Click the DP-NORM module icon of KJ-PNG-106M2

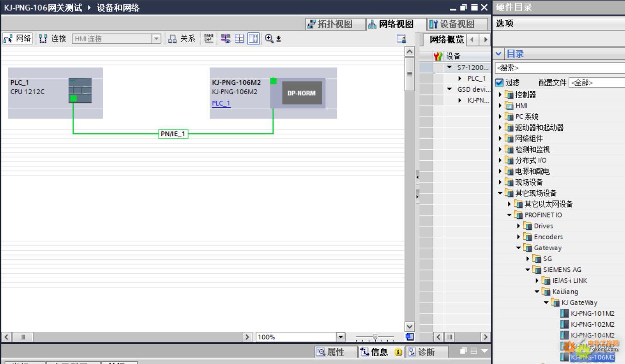pos(302,93)
